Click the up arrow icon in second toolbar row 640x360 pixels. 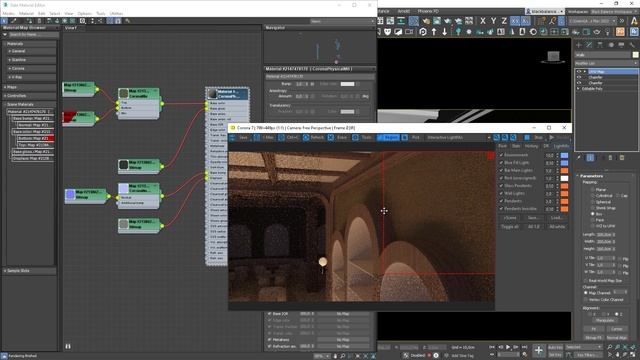click(434, 32)
